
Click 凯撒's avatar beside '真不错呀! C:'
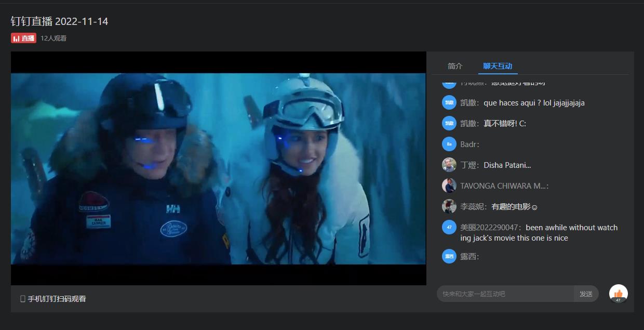click(x=449, y=123)
